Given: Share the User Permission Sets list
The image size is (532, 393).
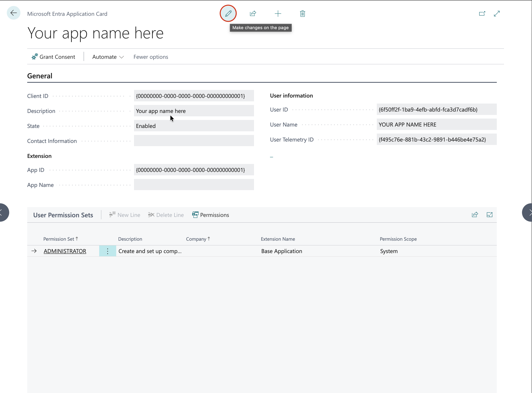Looking at the screenshot, I should (475, 215).
